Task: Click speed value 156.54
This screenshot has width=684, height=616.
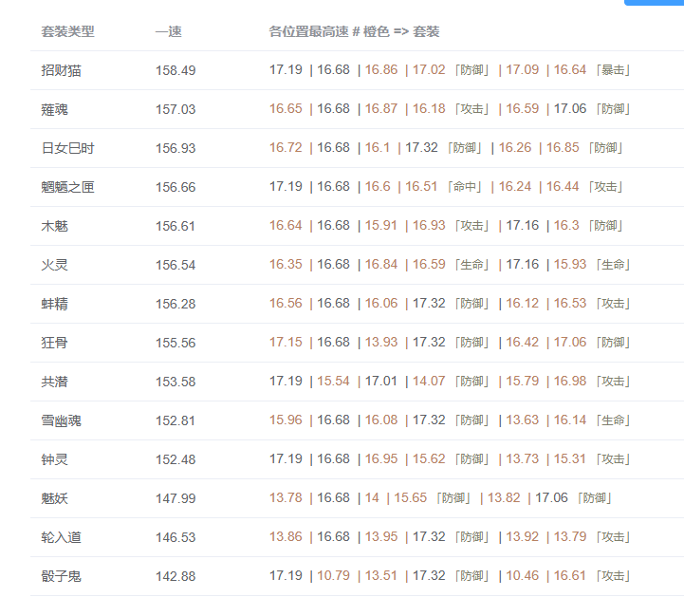Action: click(x=176, y=265)
